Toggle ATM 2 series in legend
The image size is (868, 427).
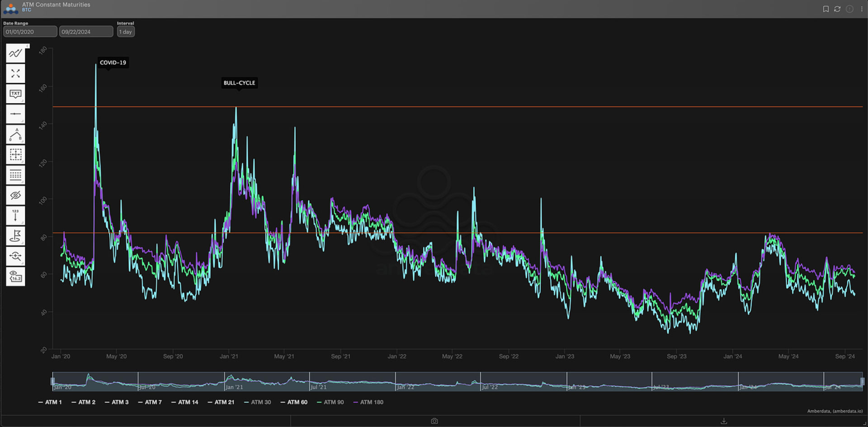[84, 402]
